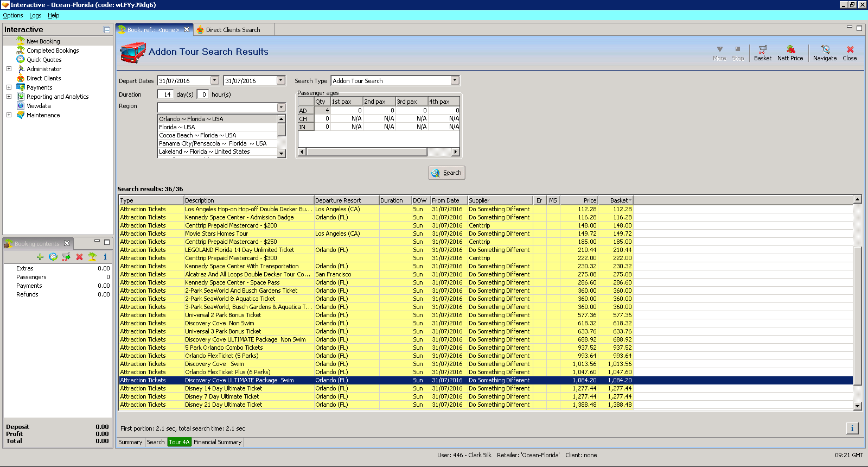Expand the Administrator tree node
This screenshot has height=467, width=868.
9,69
